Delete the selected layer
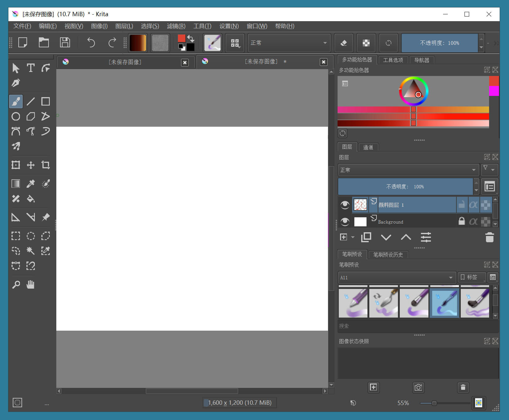 click(489, 237)
